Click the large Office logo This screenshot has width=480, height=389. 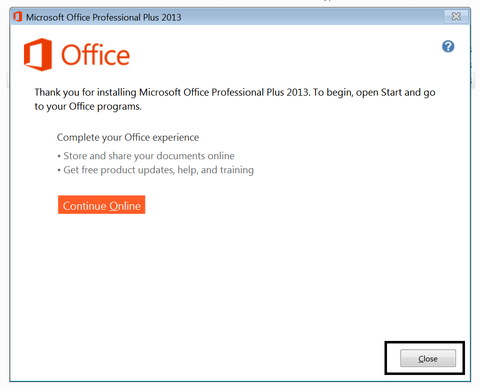tap(77, 54)
